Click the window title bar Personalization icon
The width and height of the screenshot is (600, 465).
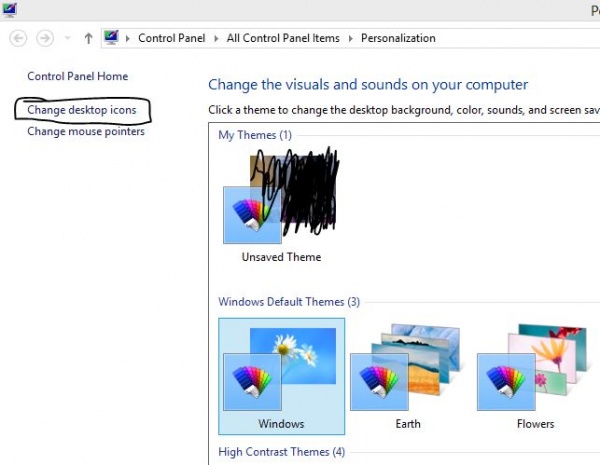[x=9, y=9]
